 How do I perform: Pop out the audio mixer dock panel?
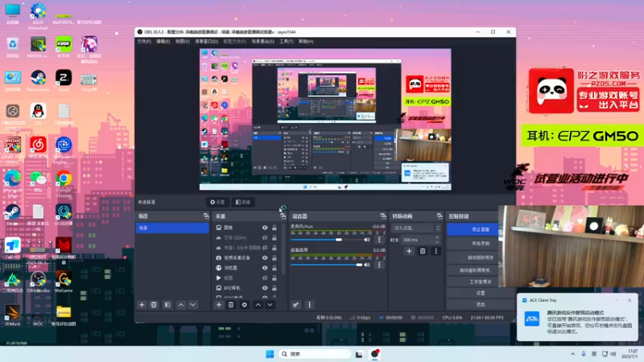point(383,216)
